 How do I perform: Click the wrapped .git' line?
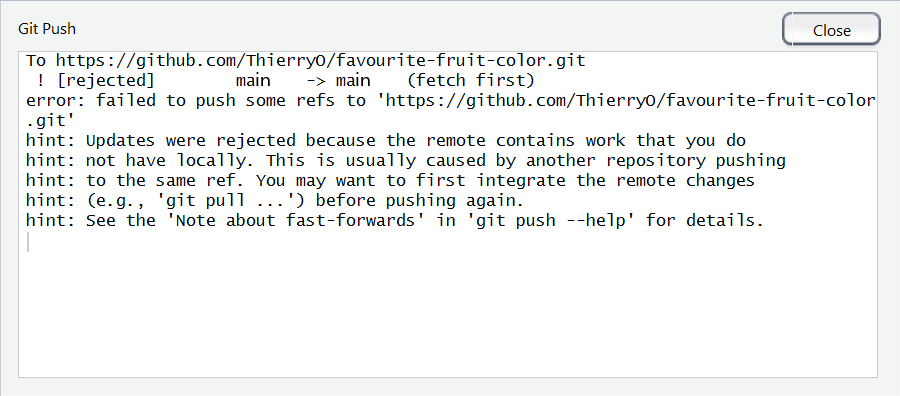tap(51, 121)
